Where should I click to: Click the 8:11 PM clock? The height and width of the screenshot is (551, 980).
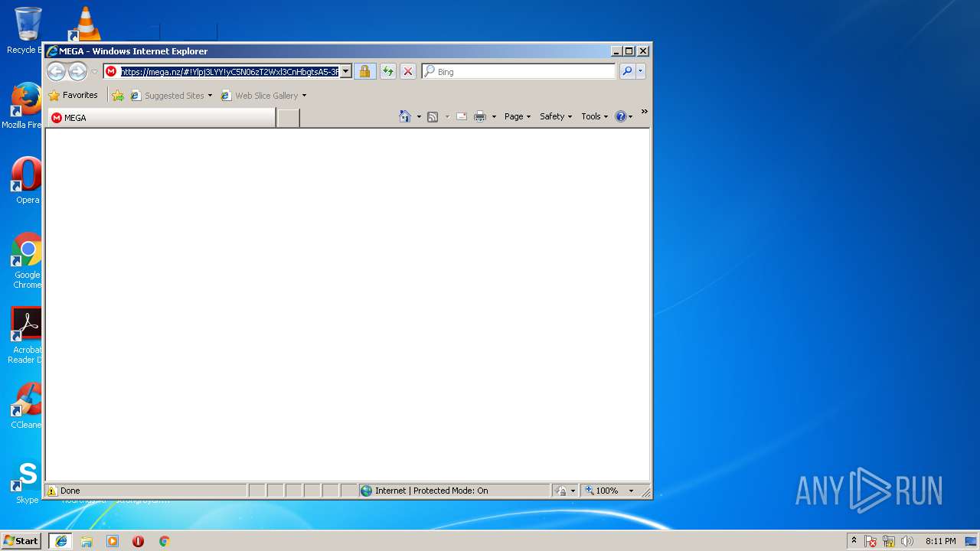(x=940, y=541)
